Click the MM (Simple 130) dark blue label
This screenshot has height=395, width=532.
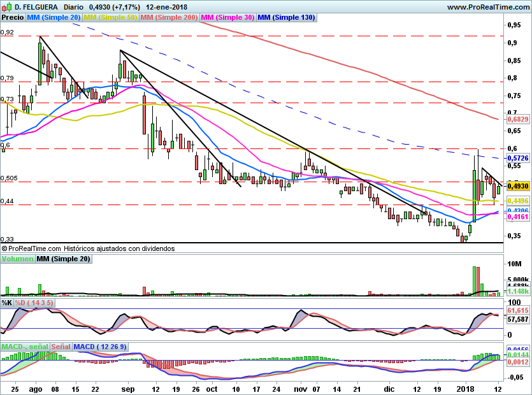coord(286,18)
